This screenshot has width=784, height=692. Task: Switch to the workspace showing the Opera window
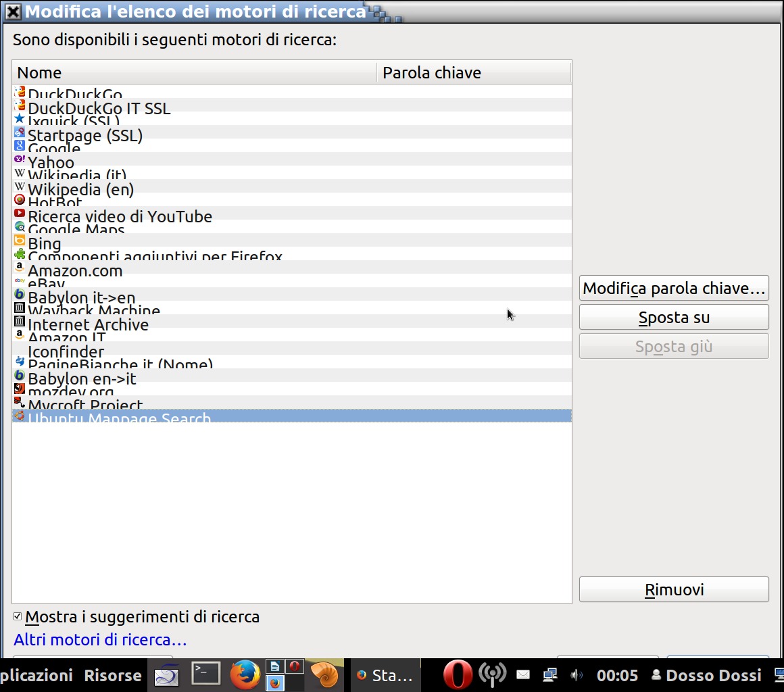[295, 666]
